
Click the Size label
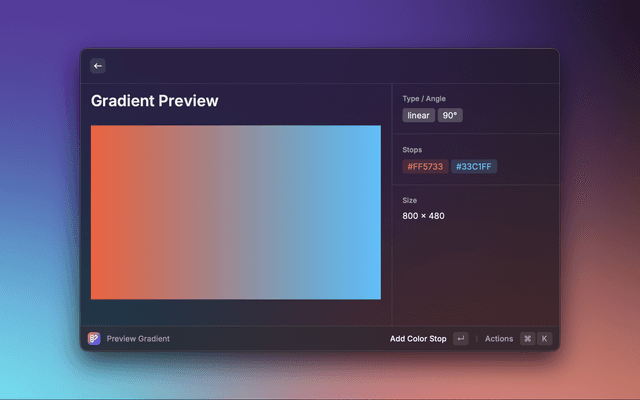[x=410, y=200]
